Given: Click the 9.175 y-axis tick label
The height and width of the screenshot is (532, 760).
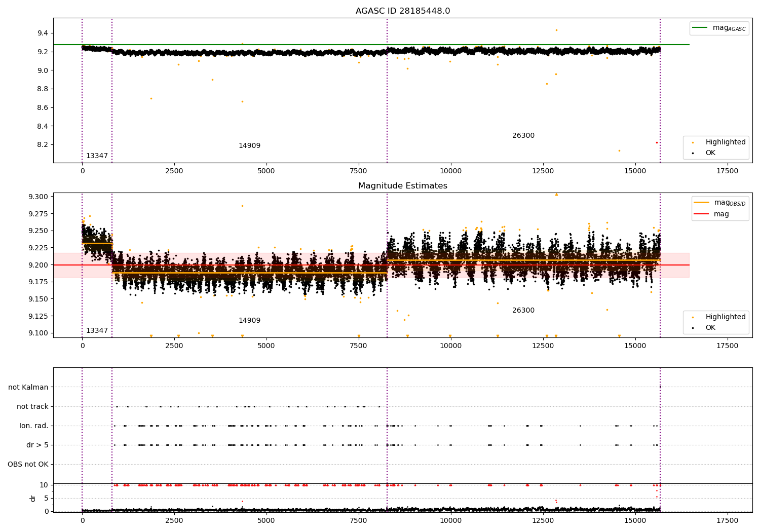Looking at the screenshot, I should (x=39, y=282).
